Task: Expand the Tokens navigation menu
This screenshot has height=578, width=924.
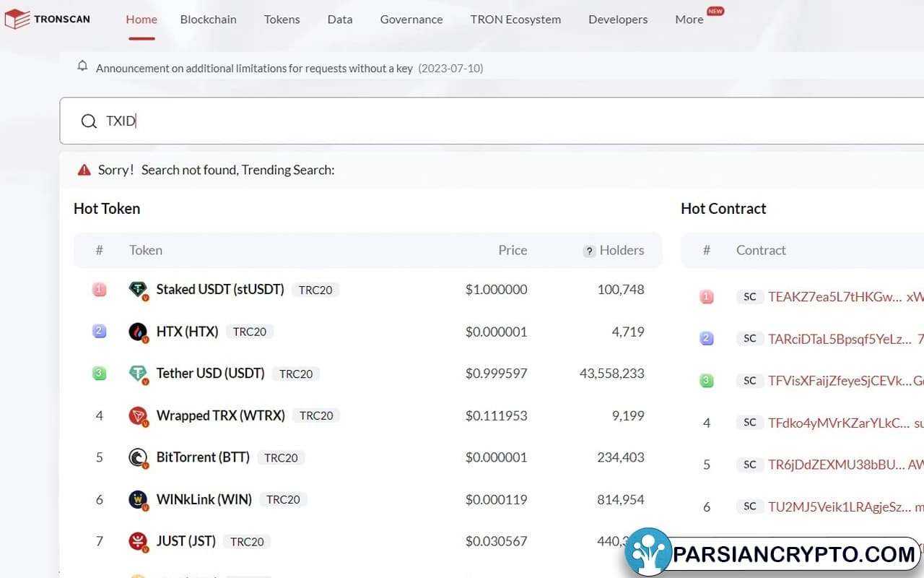Action: pyautogui.click(x=282, y=20)
